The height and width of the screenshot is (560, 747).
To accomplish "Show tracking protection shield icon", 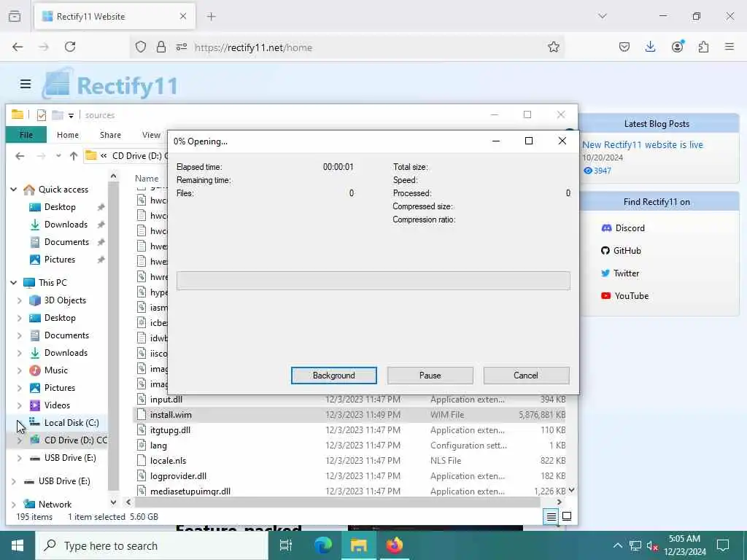I will coord(141,47).
